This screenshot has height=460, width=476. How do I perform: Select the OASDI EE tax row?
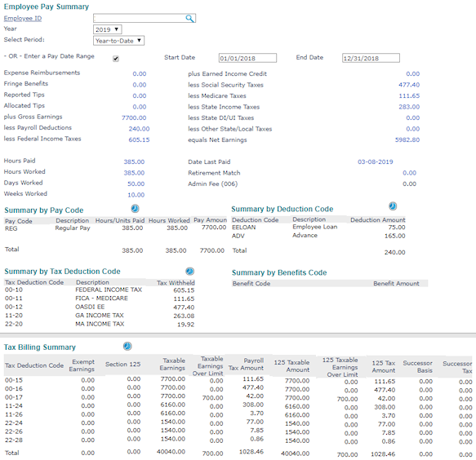click(100, 307)
